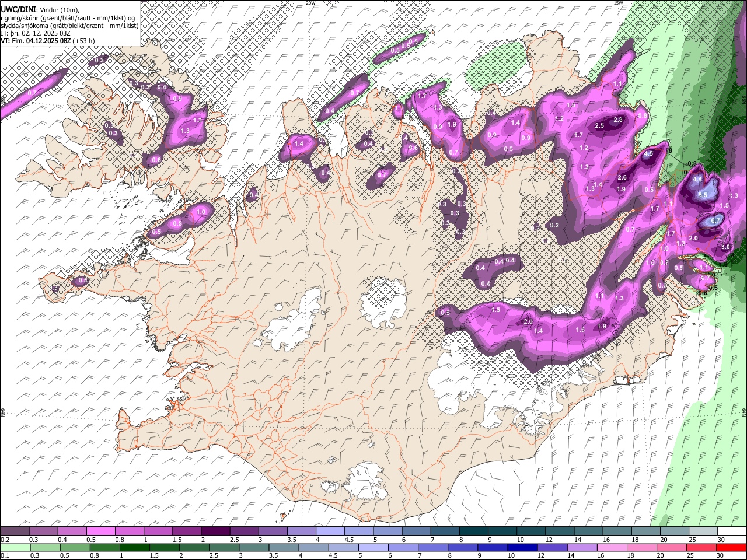
Task: Click the '18' label in the lower legend scale
Action: pos(631,556)
